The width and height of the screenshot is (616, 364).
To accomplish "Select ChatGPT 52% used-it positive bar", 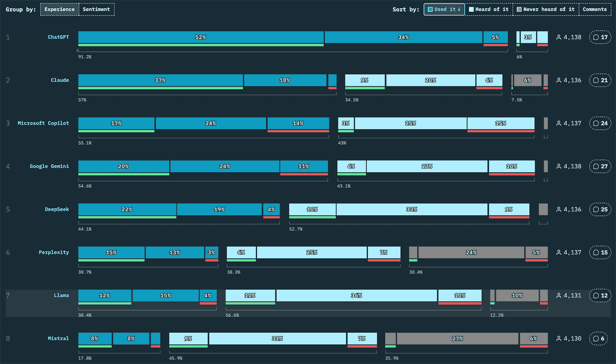I will 201,37.
